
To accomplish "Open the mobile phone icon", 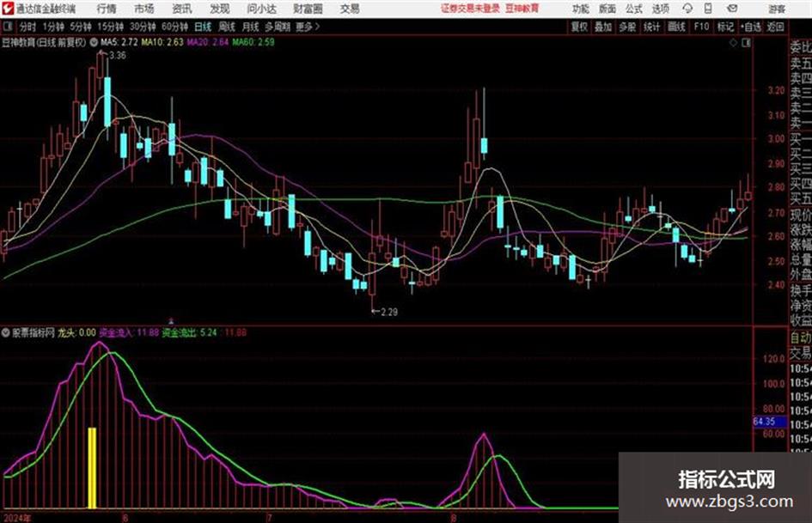I will [708, 9].
